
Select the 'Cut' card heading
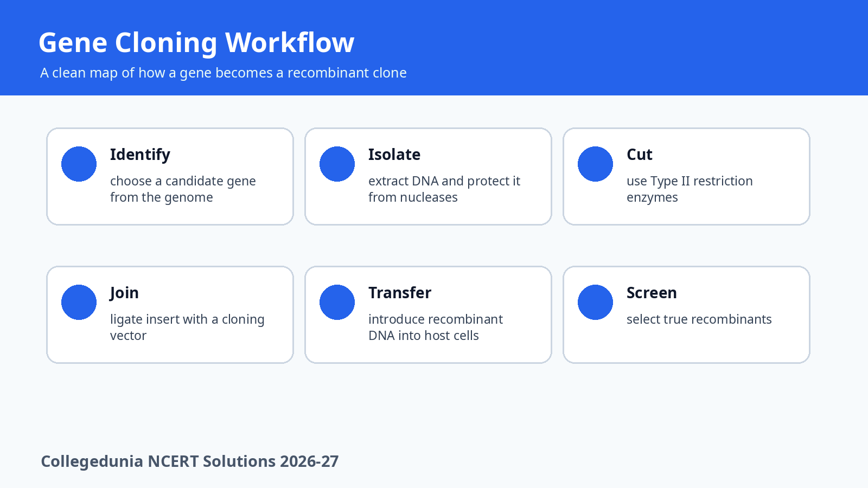click(640, 155)
